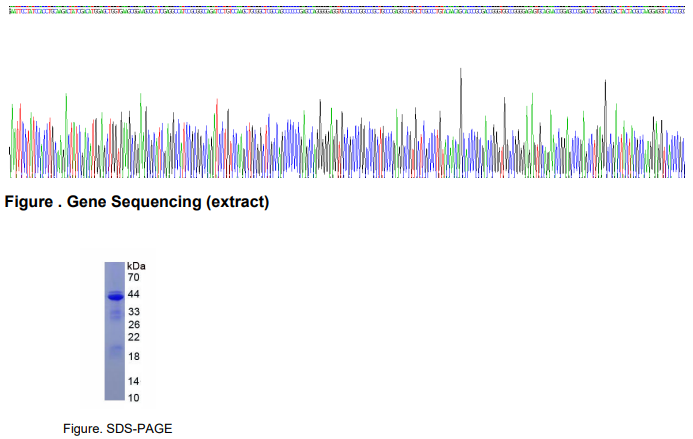This screenshot has height=439, width=693.
Task: Select the 22 kDa marker label
Action: coord(134,338)
